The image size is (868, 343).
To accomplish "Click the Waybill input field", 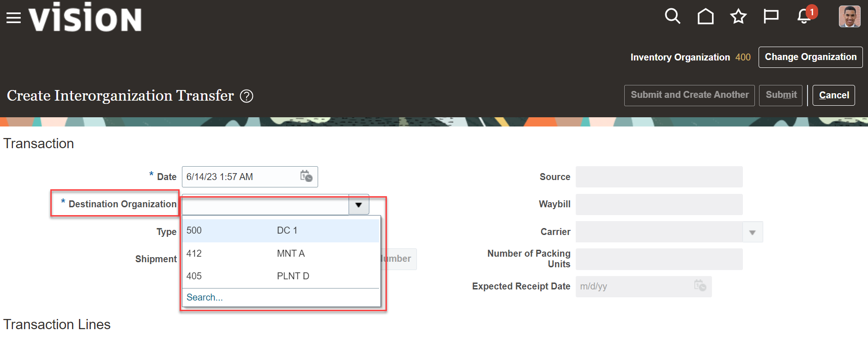I will [x=659, y=204].
